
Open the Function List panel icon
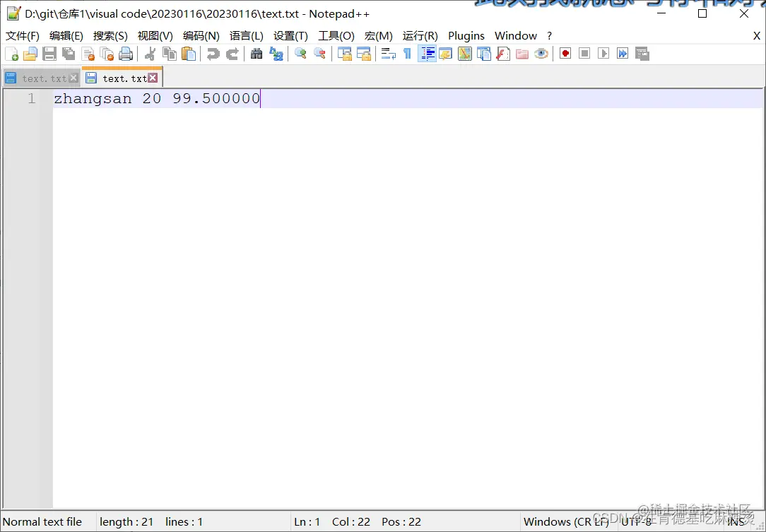[x=502, y=54]
